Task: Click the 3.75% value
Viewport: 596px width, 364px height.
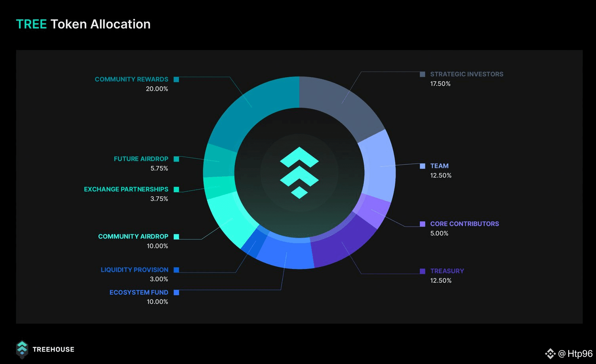Action: (159, 199)
